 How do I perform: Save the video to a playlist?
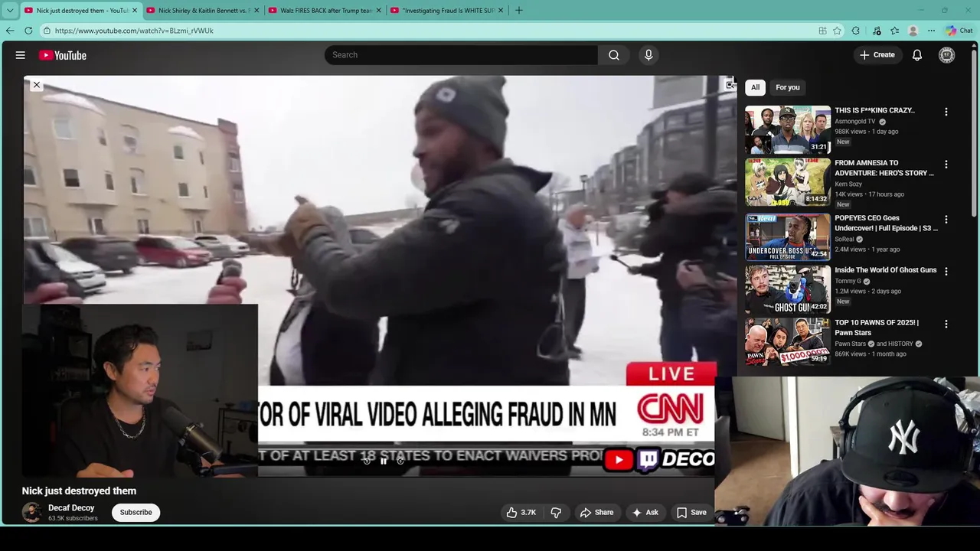(x=691, y=512)
